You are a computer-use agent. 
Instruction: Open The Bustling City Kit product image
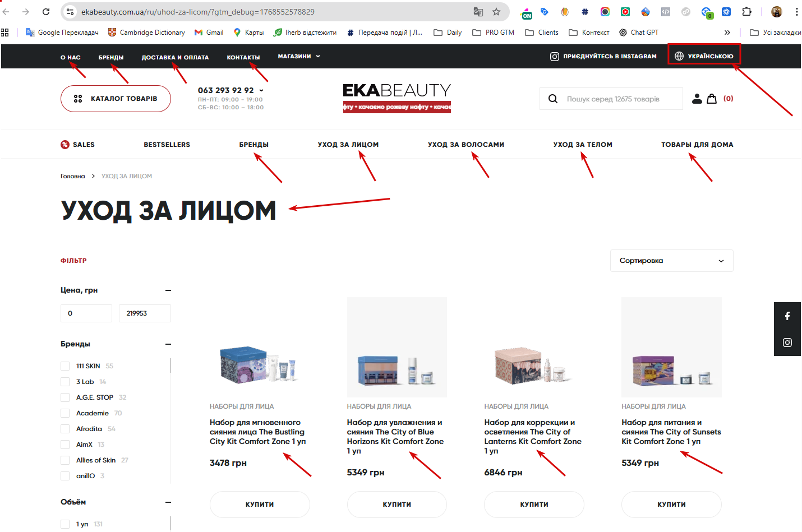[x=260, y=347]
